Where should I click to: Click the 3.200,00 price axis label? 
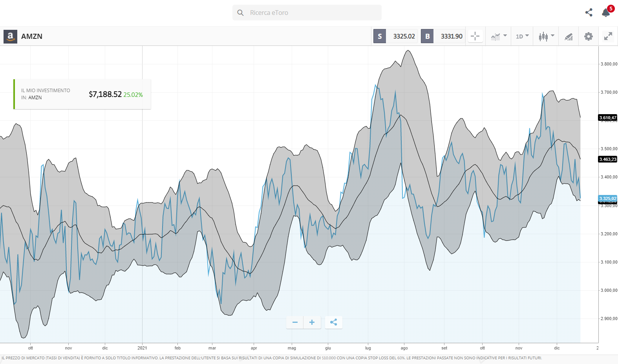click(609, 234)
